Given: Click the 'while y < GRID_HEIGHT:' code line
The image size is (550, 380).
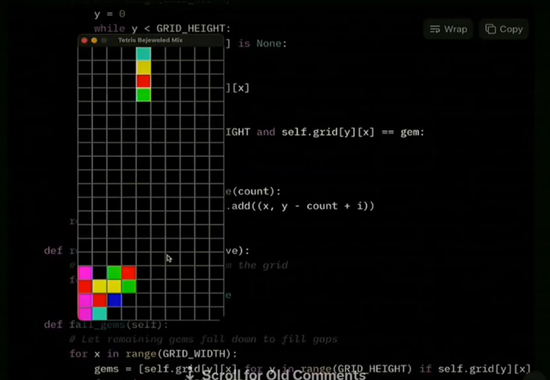Looking at the screenshot, I should click(x=162, y=28).
